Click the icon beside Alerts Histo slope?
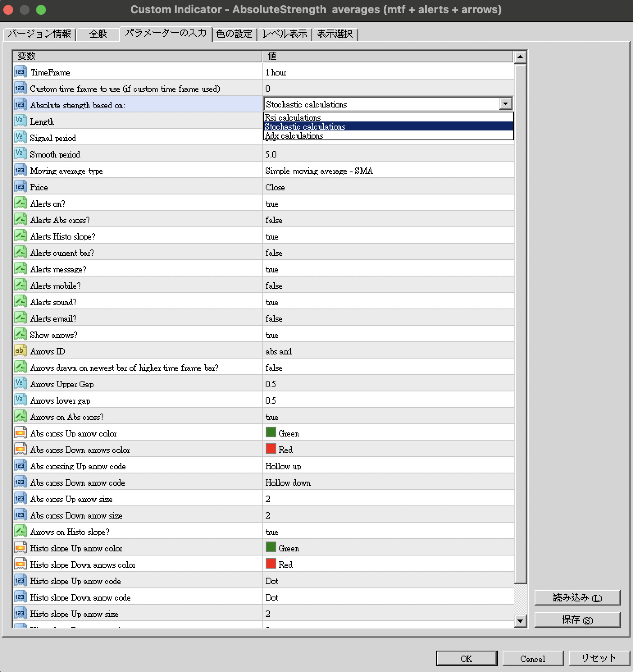 (x=20, y=236)
